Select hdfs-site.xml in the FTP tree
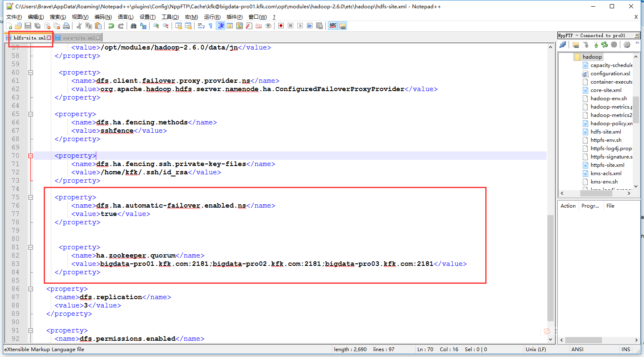This screenshot has width=644, height=357. [x=606, y=132]
